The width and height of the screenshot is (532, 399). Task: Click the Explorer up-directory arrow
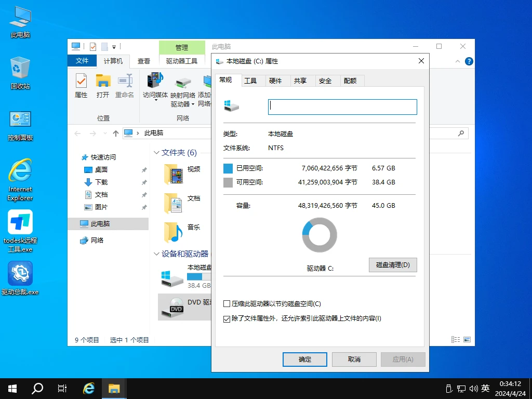[x=116, y=134]
